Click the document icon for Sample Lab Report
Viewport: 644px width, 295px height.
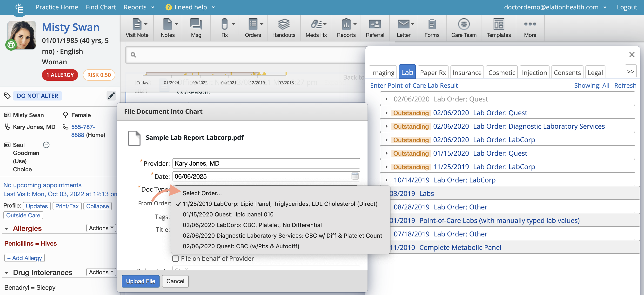point(134,138)
